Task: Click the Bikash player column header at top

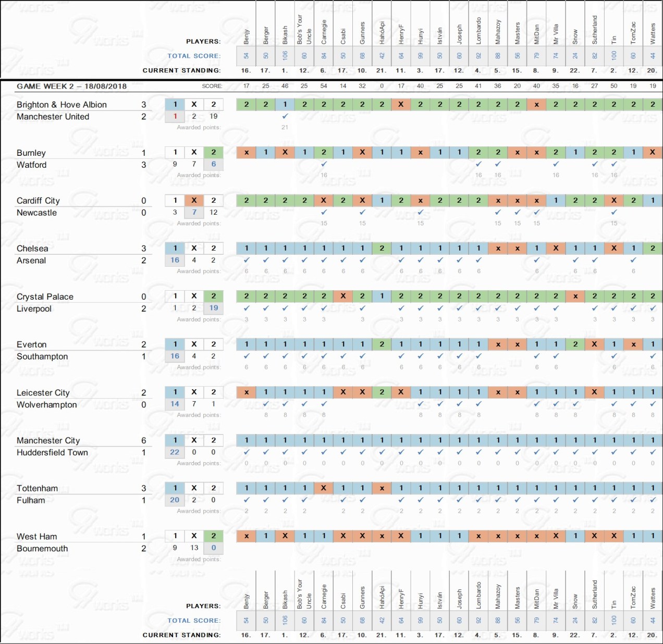Action: click(x=285, y=34)
